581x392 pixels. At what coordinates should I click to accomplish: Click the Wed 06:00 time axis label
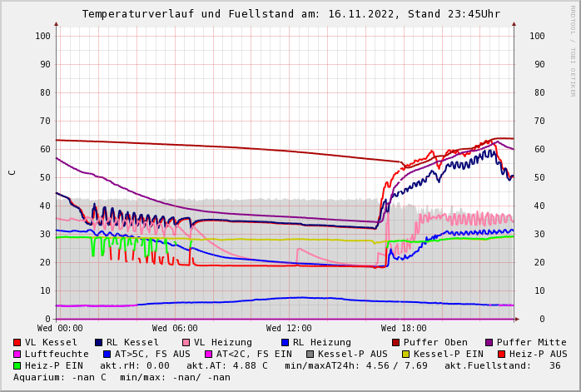175,329
